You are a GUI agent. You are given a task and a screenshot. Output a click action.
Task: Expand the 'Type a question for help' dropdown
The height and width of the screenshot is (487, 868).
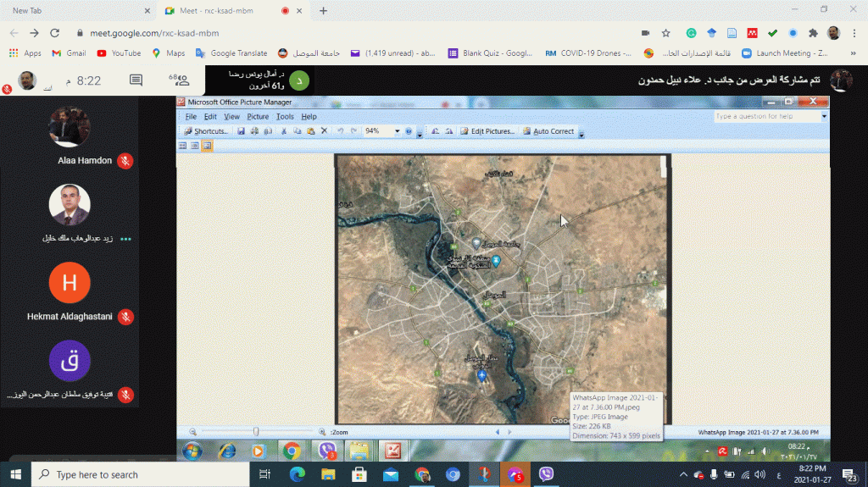[823, 116]
